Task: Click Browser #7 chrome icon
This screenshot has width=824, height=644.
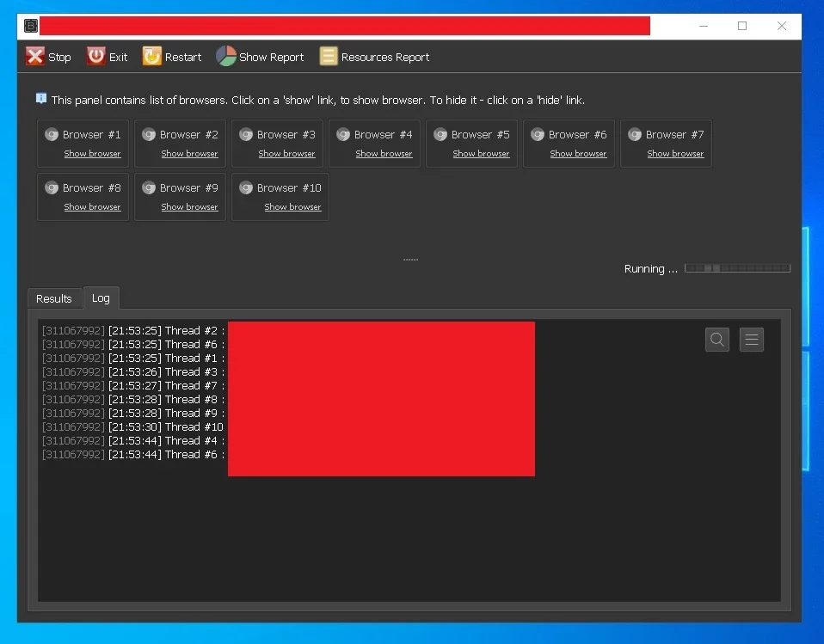Action: pos(635,134)
